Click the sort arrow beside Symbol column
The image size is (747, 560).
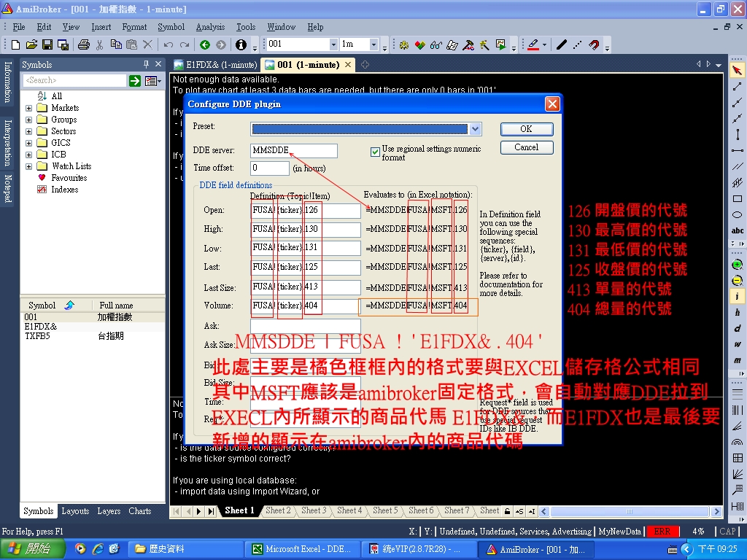coord(69,306)
